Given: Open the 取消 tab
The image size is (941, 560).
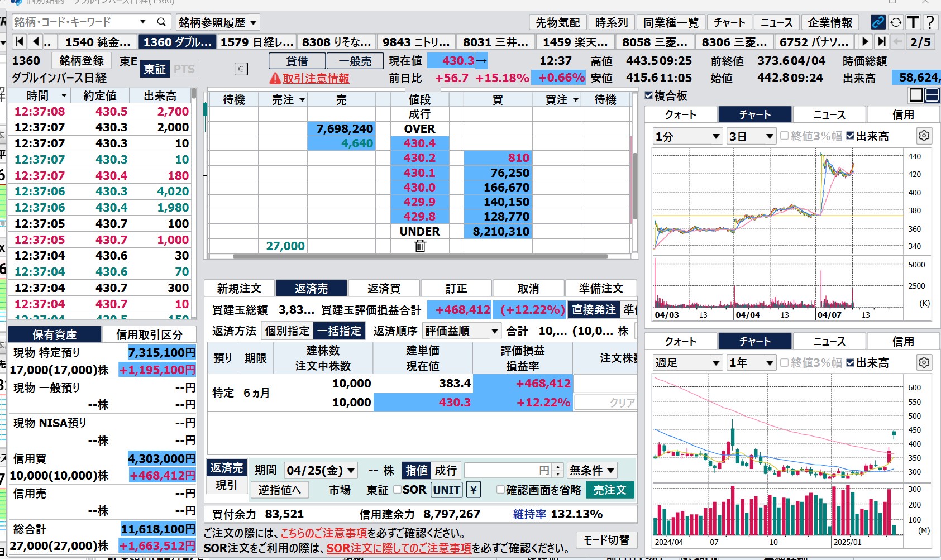Looking at the screenshot, I should click(528, 288).
